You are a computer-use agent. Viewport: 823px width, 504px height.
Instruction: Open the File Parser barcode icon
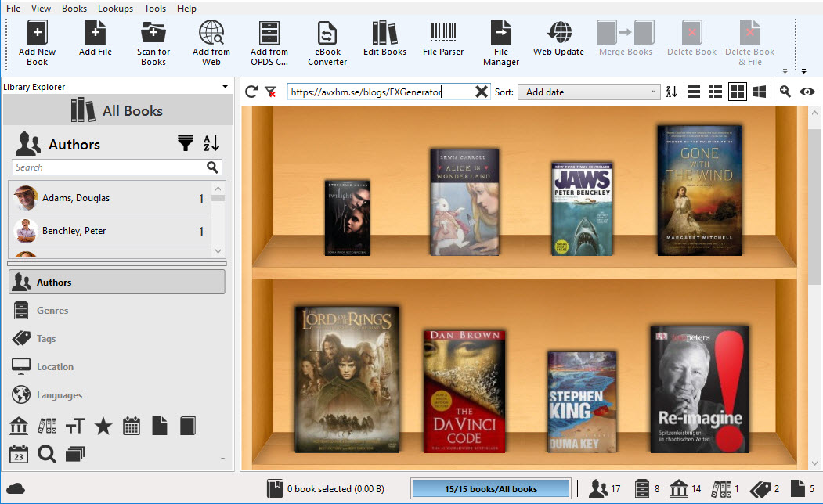coord(443,33)
